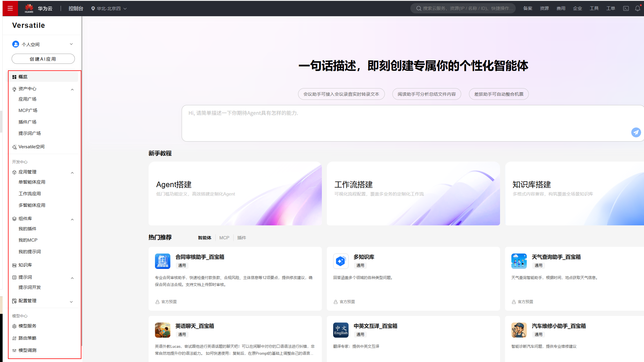This screenshot has height=362, width=644.
Task: Open the 个人空间 workspace dropdown
Action: [x=71, y=44]
